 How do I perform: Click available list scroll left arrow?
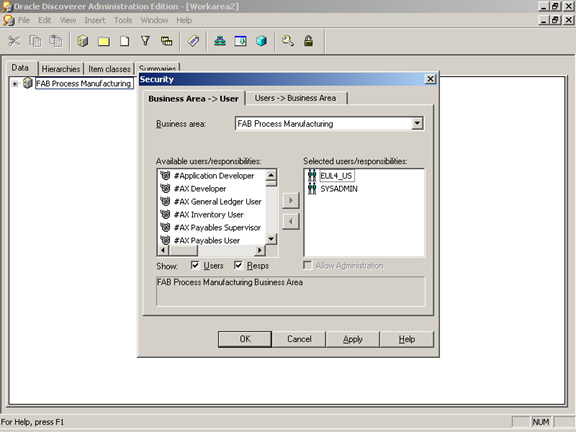coord(163,250)
